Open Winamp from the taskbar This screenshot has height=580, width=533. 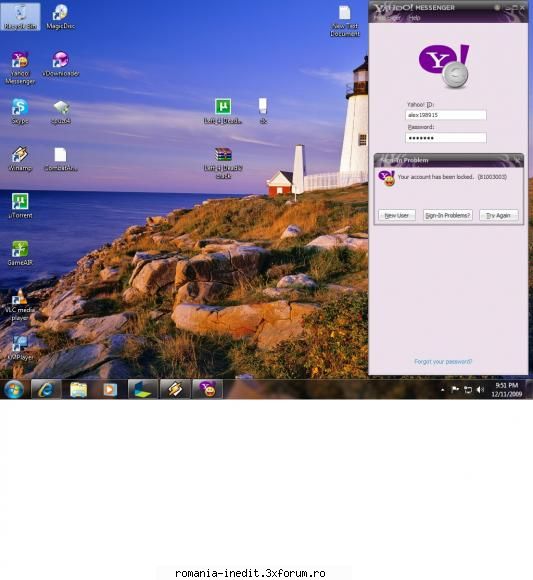coord(175,389)
